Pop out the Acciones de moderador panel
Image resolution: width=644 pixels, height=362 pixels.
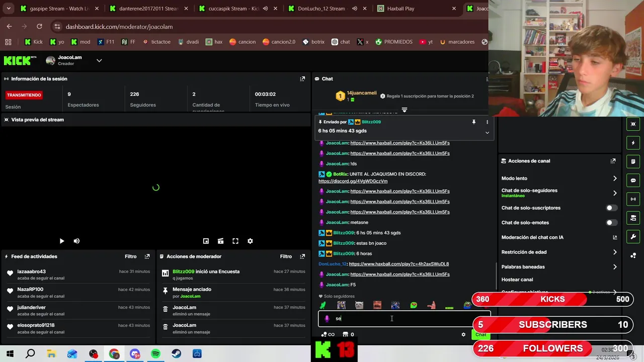click(x=302, y=256)
